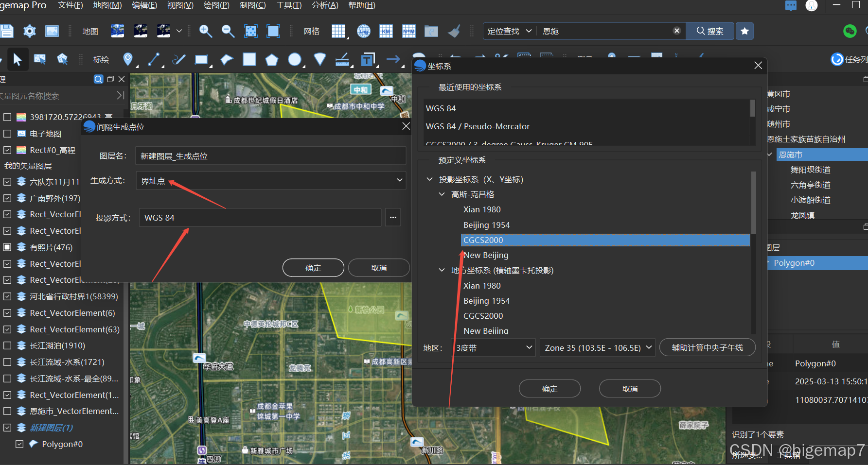Uncheck the Polygon#0 feature checkbox
This screenshot has width=868, height=465.
tap(19, 444)
